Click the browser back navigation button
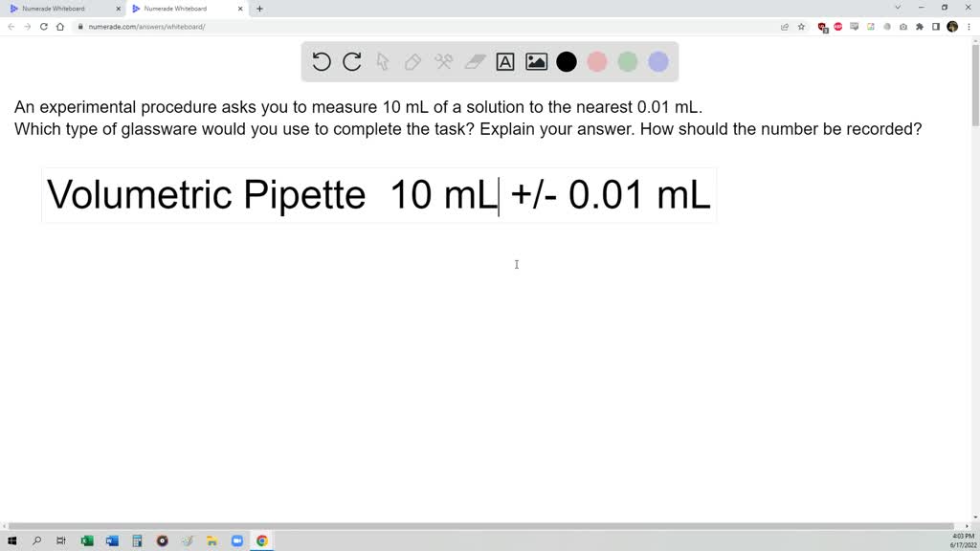 (11, 27)
